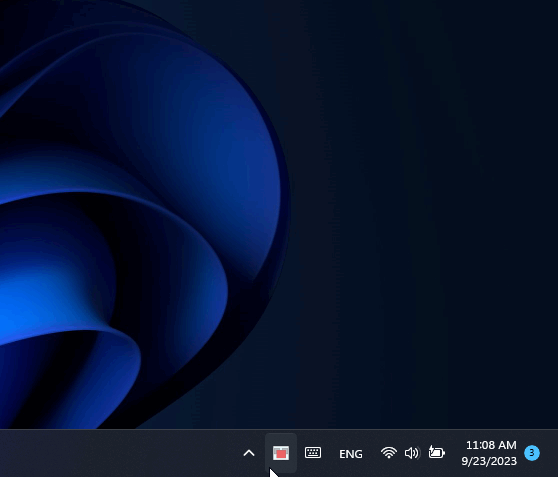Open the touch keyboard icon
This screenshot has height=477, width=558.
[x=313, y=453]
